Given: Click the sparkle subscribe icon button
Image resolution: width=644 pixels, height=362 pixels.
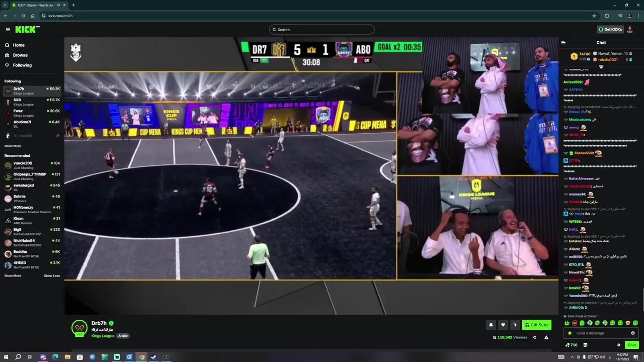Looking at the screenshot, I should tap(514, 325).
